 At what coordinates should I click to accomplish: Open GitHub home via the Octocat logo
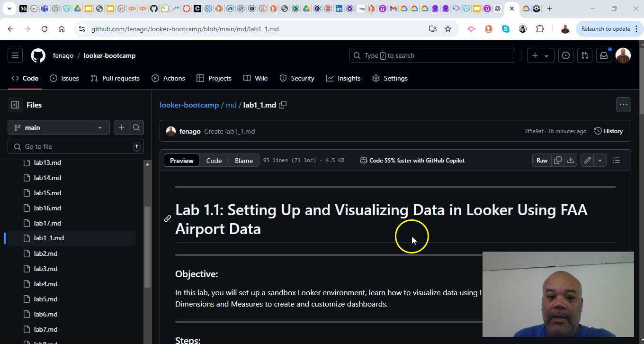[38, 55]
